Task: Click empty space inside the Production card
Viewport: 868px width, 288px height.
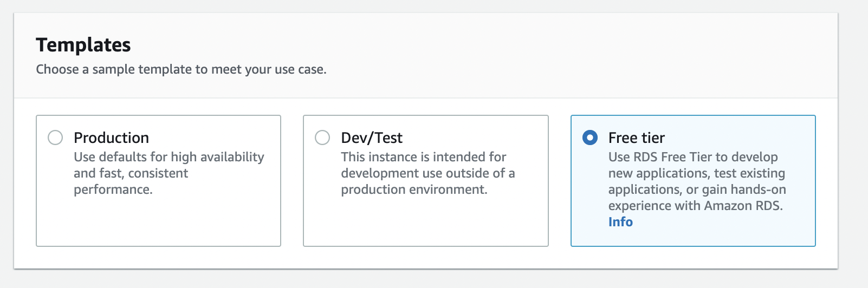Action: [x=158, y=222]
